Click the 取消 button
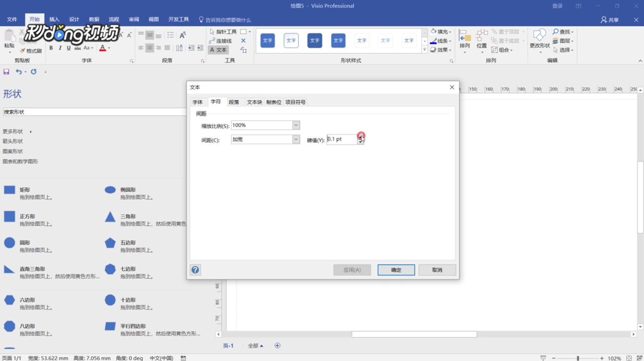 tap(437, 270)
